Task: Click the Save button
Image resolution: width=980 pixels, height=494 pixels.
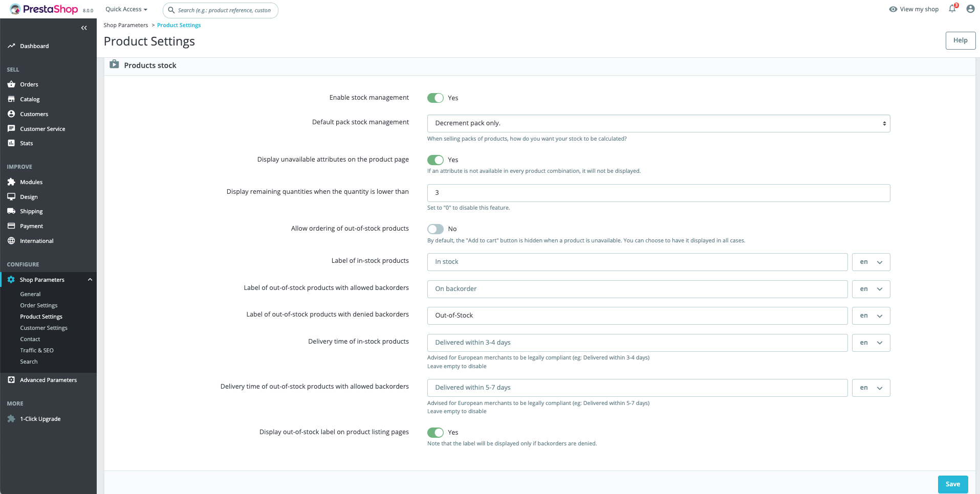Action: click(952, 484)
